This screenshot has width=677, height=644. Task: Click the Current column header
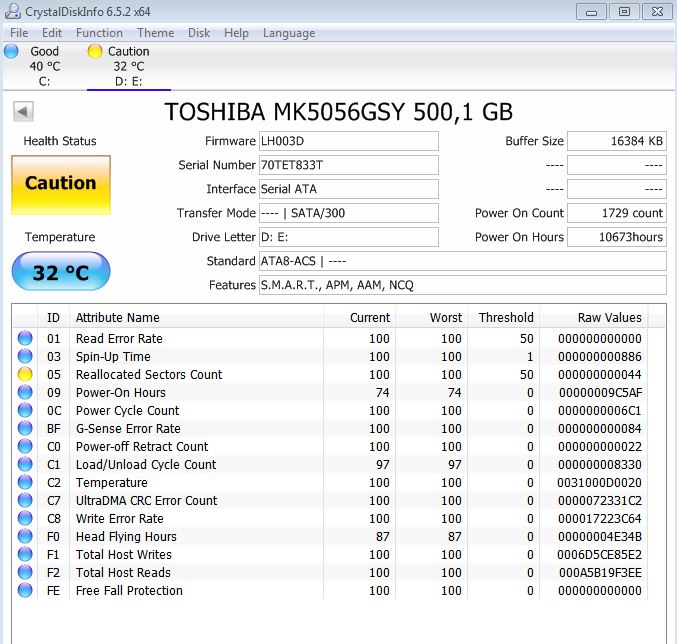pos(359,318)
